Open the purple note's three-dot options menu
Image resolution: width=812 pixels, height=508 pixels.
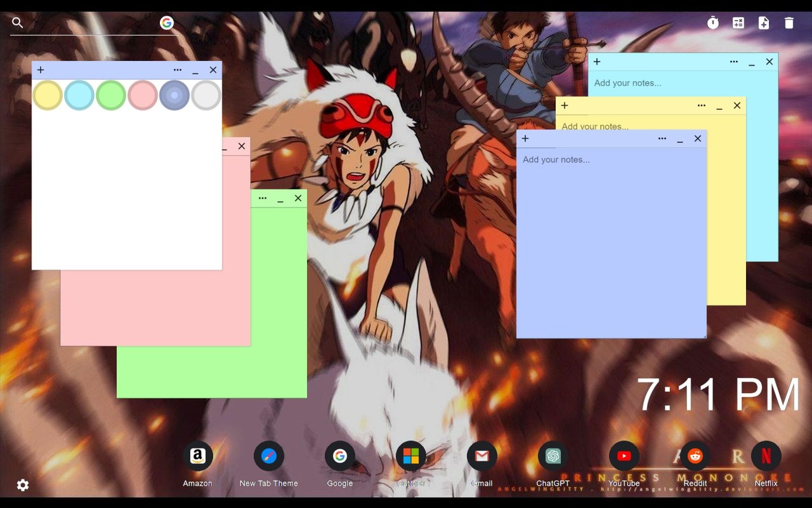pos(662,138)
